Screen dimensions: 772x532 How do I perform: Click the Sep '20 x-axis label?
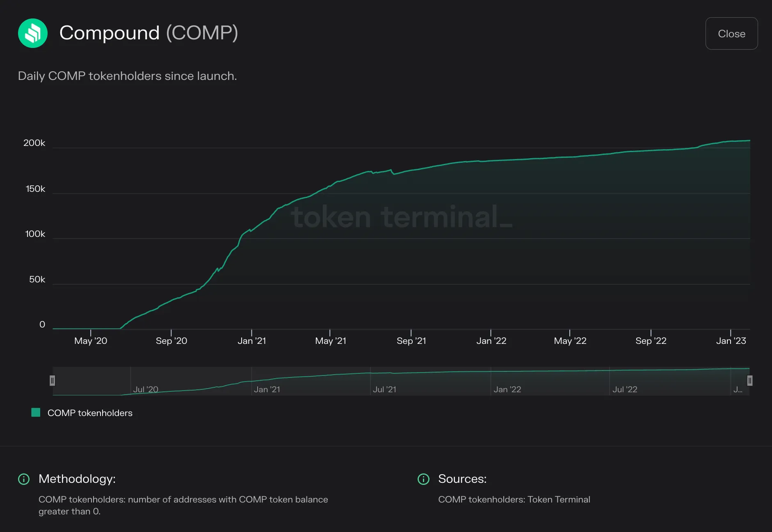(171, 341)
